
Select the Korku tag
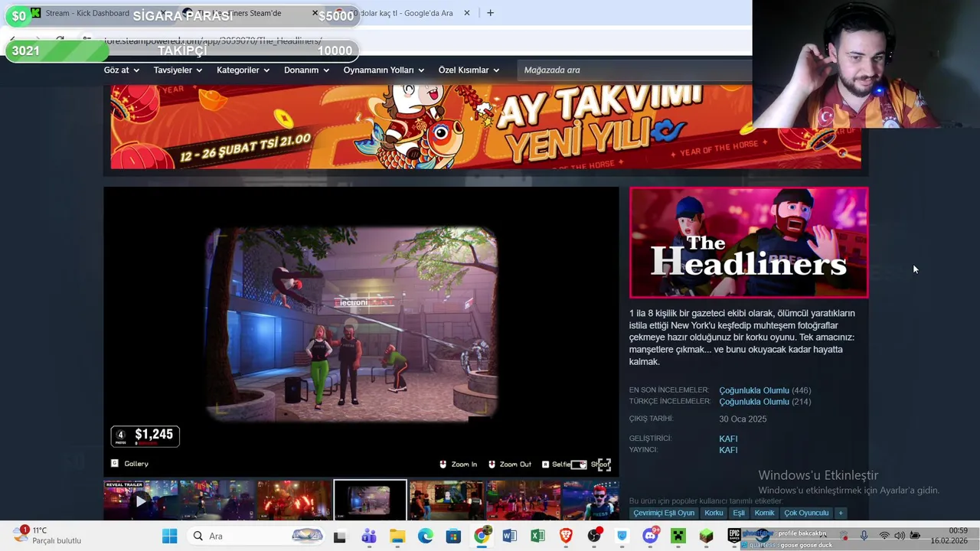[x=714, y=513]
